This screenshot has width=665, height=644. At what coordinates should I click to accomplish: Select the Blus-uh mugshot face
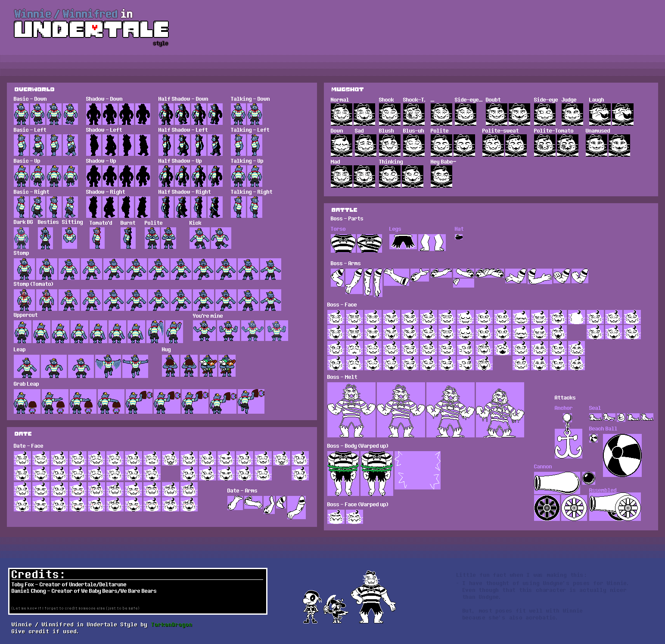click(414, 145)
